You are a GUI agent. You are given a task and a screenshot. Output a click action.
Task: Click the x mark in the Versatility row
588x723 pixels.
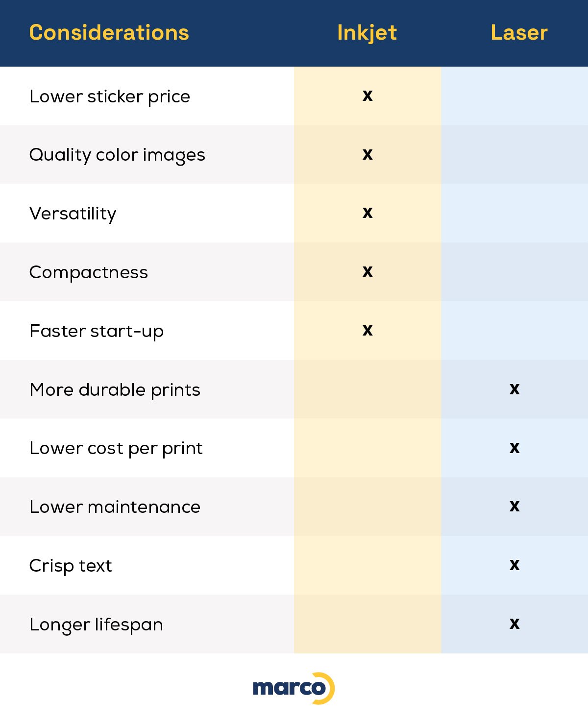pos(367,213)
